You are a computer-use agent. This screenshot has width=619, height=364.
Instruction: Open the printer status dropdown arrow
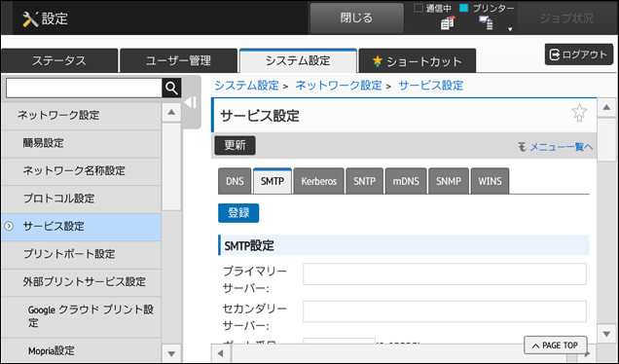(x=510, y=29)
